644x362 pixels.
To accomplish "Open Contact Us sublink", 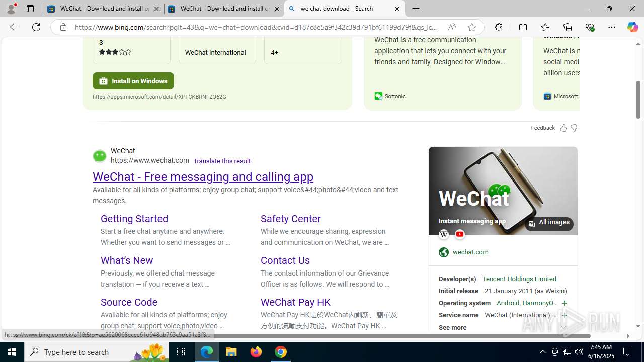I will click(x=285, y=260).
